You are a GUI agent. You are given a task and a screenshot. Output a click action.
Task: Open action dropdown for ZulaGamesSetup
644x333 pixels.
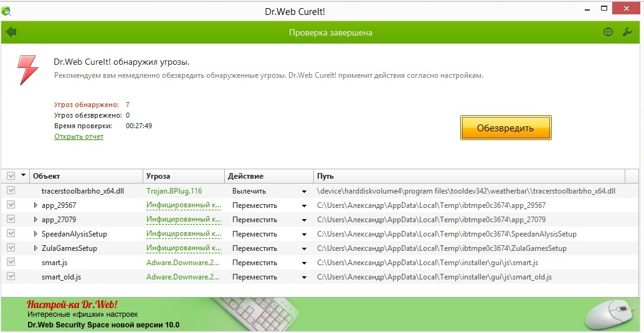pos(304,249)
